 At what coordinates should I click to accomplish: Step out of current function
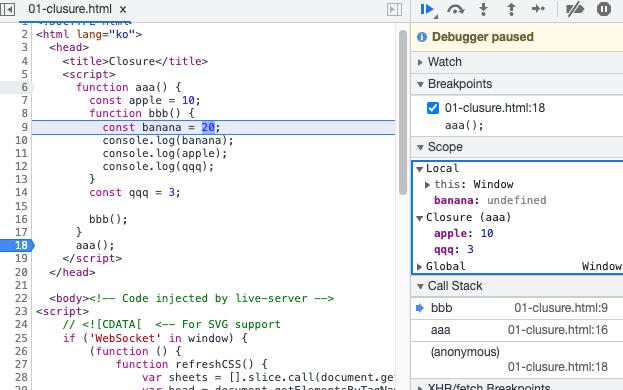(511, 9)
